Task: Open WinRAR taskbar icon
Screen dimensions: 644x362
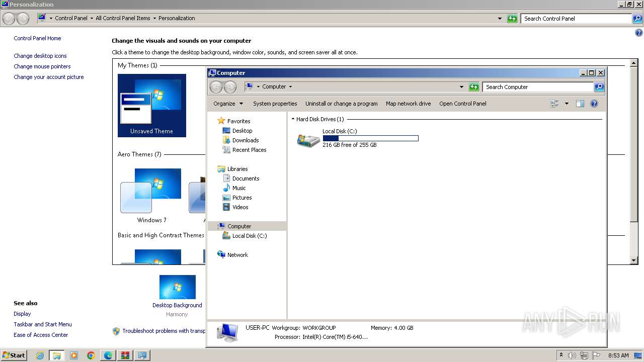Action: 125,355
